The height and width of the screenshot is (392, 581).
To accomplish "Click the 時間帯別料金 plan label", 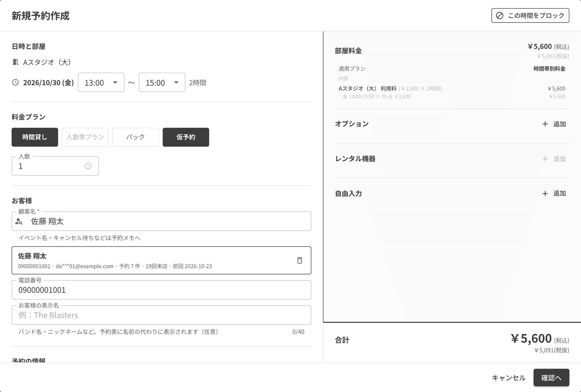I will click(x=549, y=69).
